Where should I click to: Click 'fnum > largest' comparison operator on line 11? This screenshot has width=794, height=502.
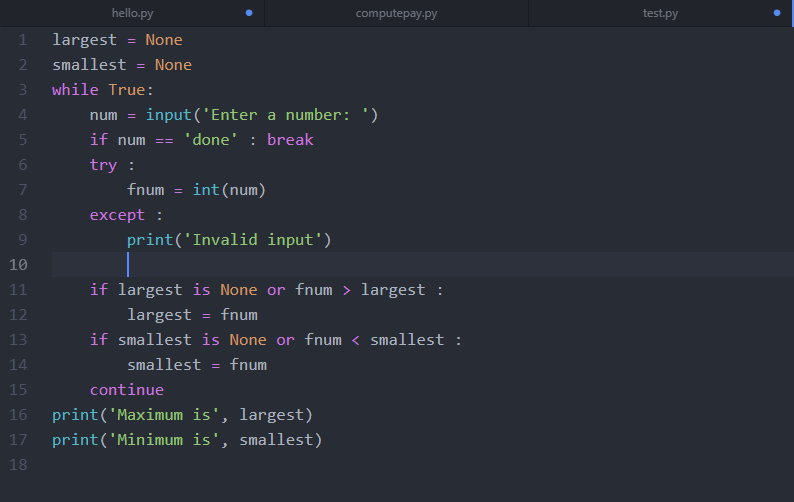pos(346,290)
